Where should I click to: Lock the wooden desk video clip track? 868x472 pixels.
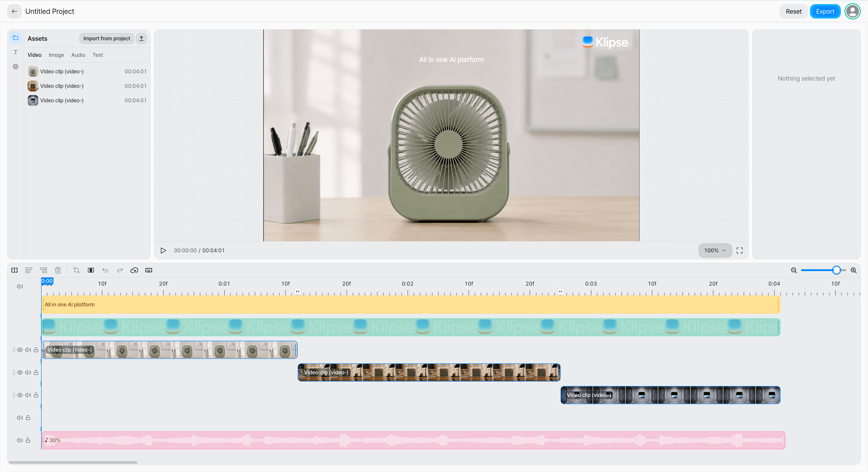pyautogui.click(x=36, y=372)
